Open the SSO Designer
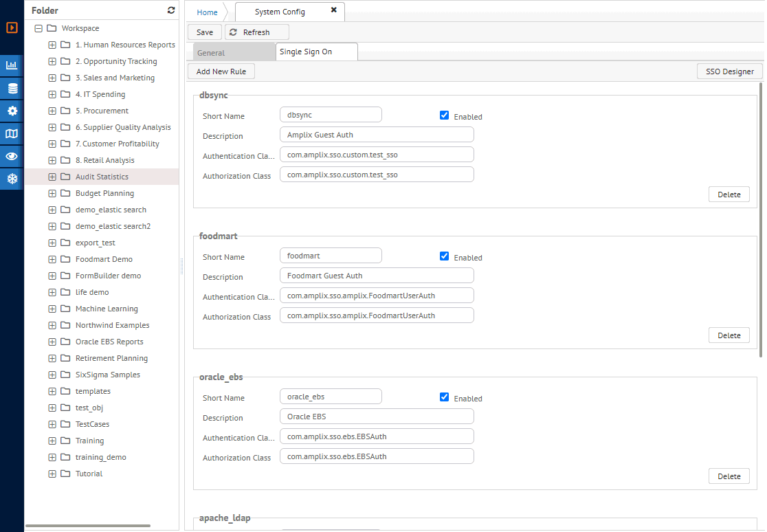Screen dimensions: 767x532 click(x=729, y=71)
